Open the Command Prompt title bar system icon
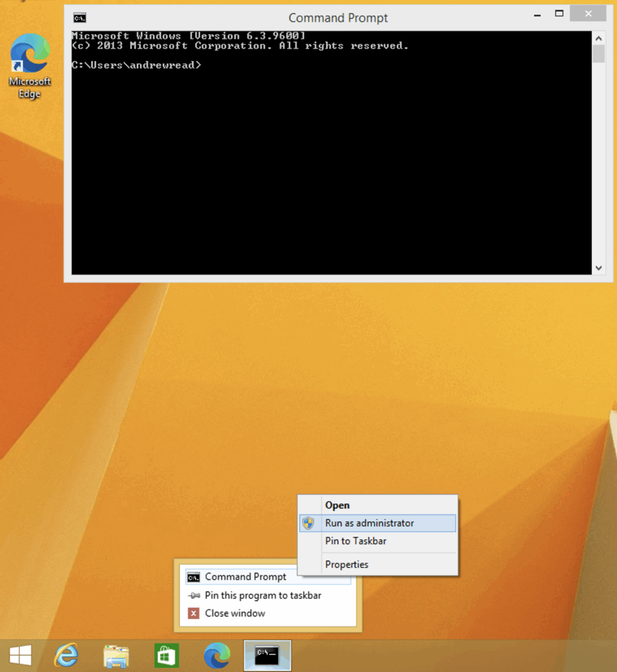617x672 pixels. tap(79, 18)
